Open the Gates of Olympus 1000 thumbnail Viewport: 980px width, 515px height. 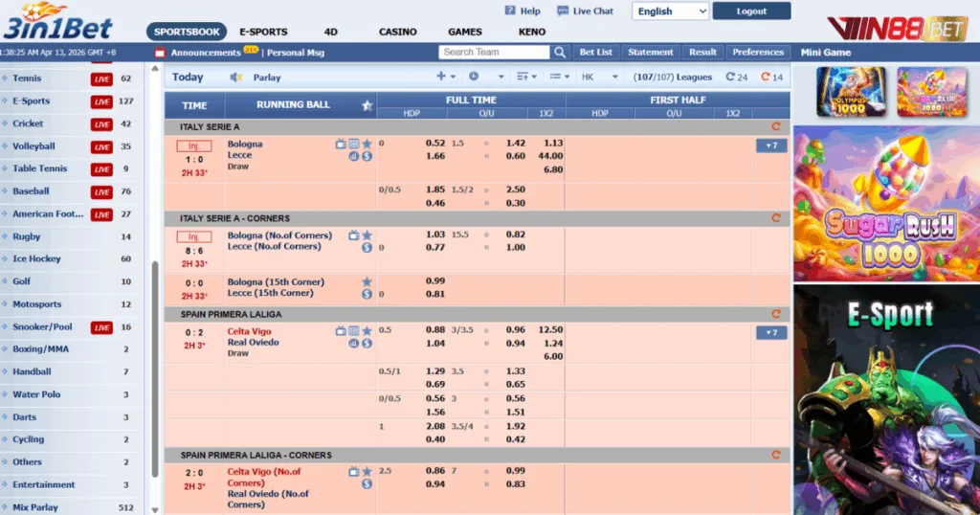pyautogui.click(x=851, y=92)
